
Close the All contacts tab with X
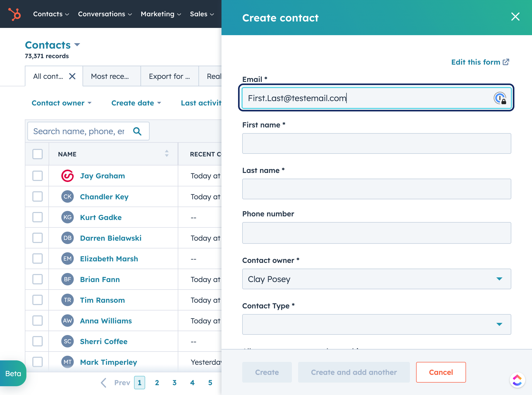tap(72, 76)
